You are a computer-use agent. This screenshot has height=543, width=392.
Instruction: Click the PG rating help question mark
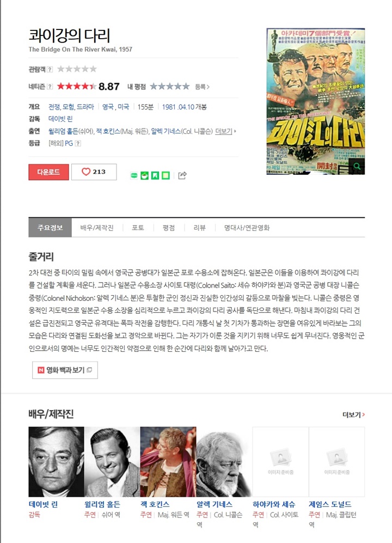pos(78,143)
